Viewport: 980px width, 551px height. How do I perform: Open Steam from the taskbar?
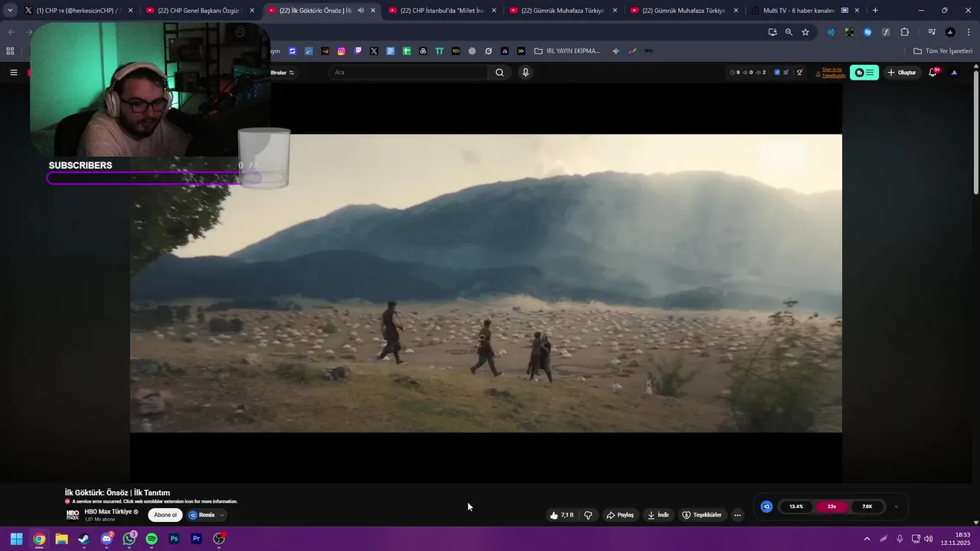tap(83, 539)
